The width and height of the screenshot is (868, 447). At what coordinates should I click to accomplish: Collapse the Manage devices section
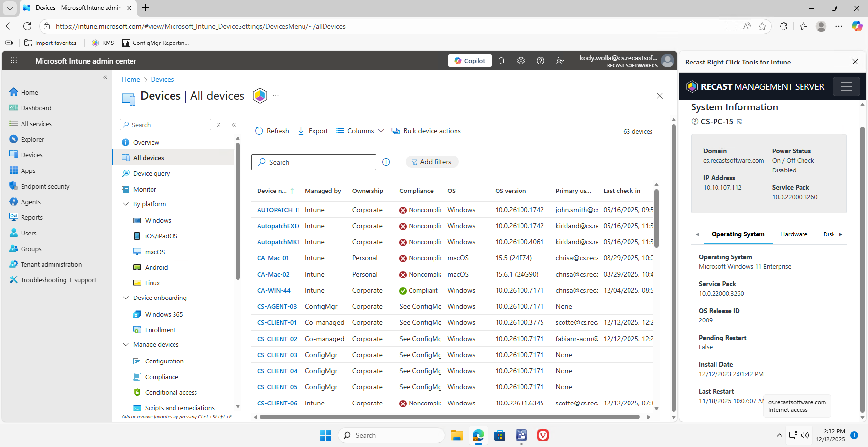tap(126, 344)
